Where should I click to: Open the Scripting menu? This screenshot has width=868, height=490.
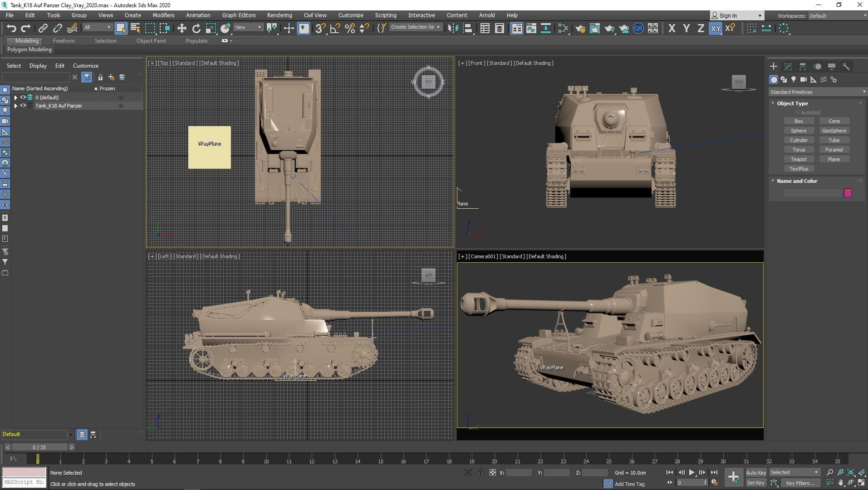point(385,15)
